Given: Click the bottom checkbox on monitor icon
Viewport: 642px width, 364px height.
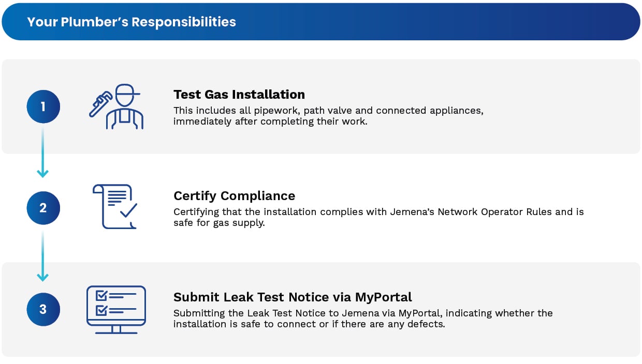Looking at the screenshot, I should click(x=101, y=310).
